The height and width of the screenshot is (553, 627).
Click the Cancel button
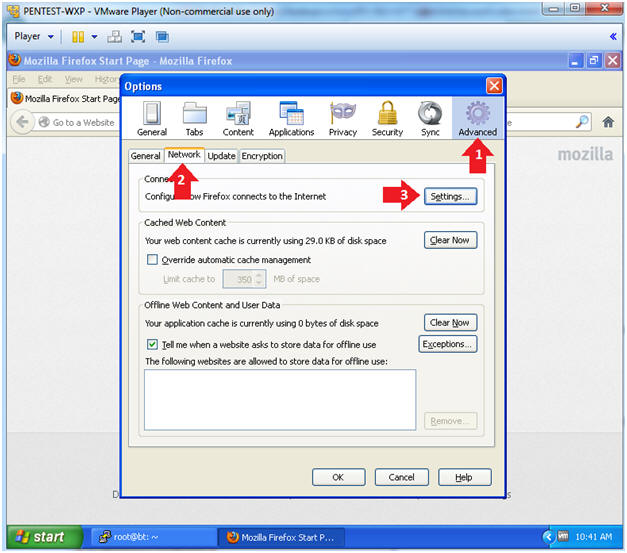[x=401, y=477]
